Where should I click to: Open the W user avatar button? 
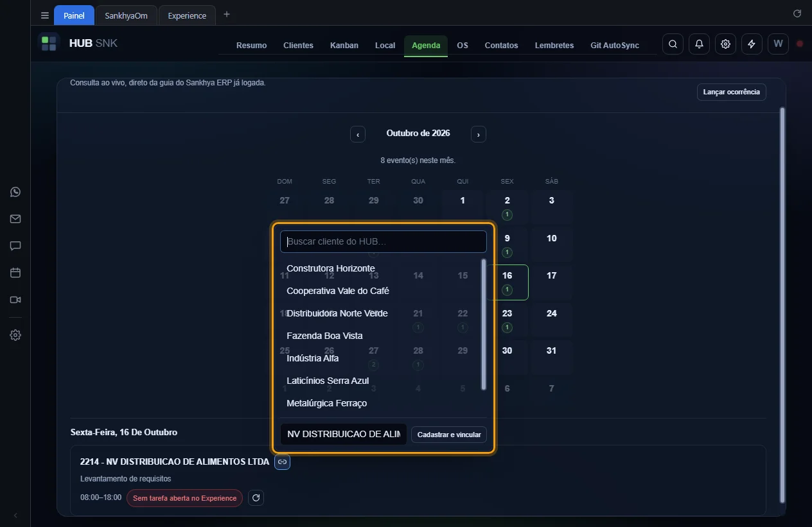tap(778, 44)
